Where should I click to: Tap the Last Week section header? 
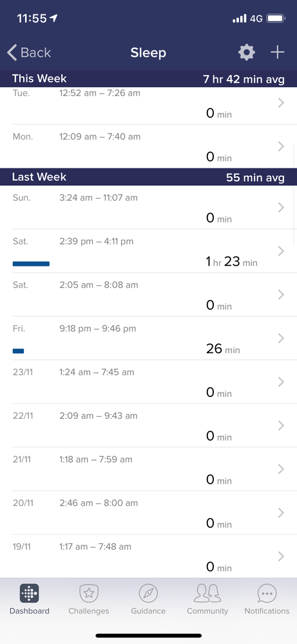148,177
